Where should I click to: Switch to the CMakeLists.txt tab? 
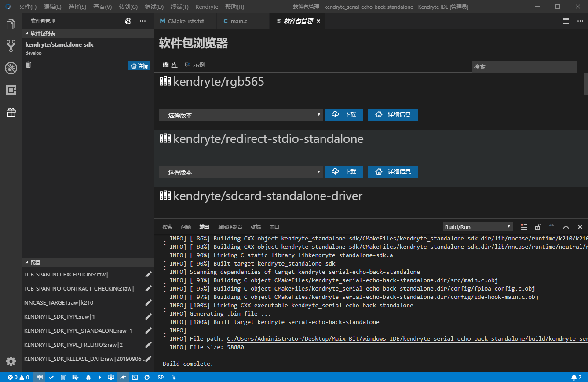click(x=185, y=21)
